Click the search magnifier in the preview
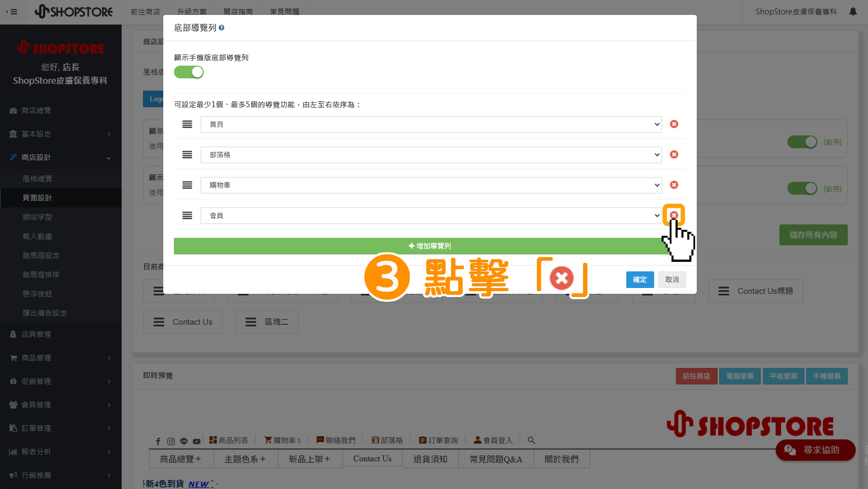The image size is (868, 489). click(531, 440)
